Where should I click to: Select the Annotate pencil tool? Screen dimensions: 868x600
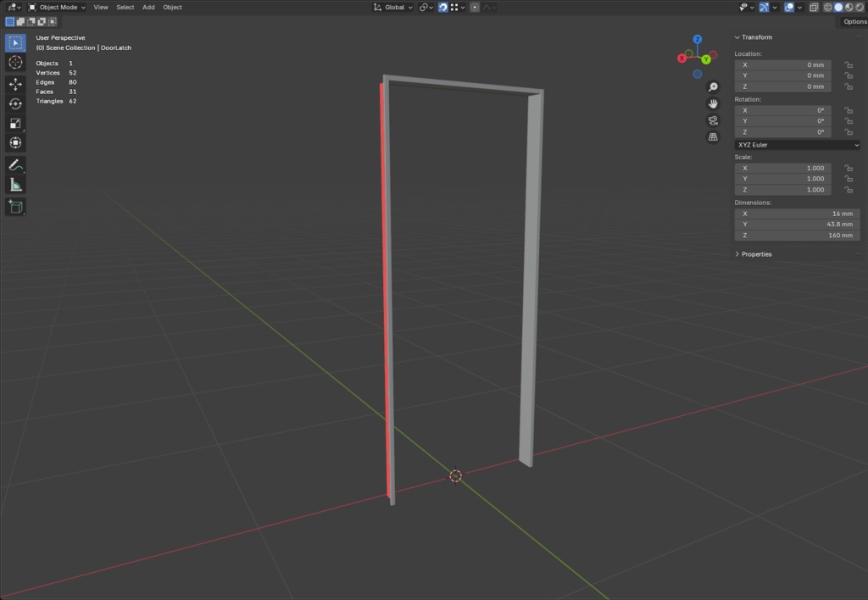click(x=15, y=165)
